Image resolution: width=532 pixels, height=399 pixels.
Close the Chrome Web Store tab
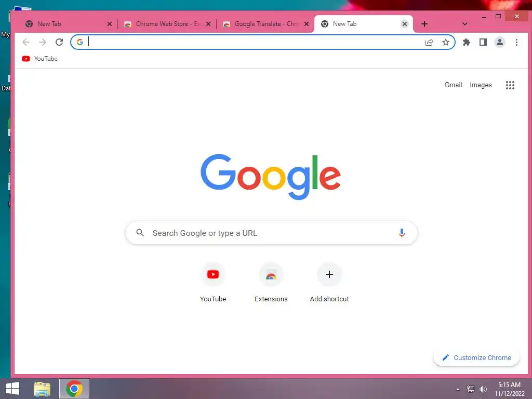click(x=208, y=24)
